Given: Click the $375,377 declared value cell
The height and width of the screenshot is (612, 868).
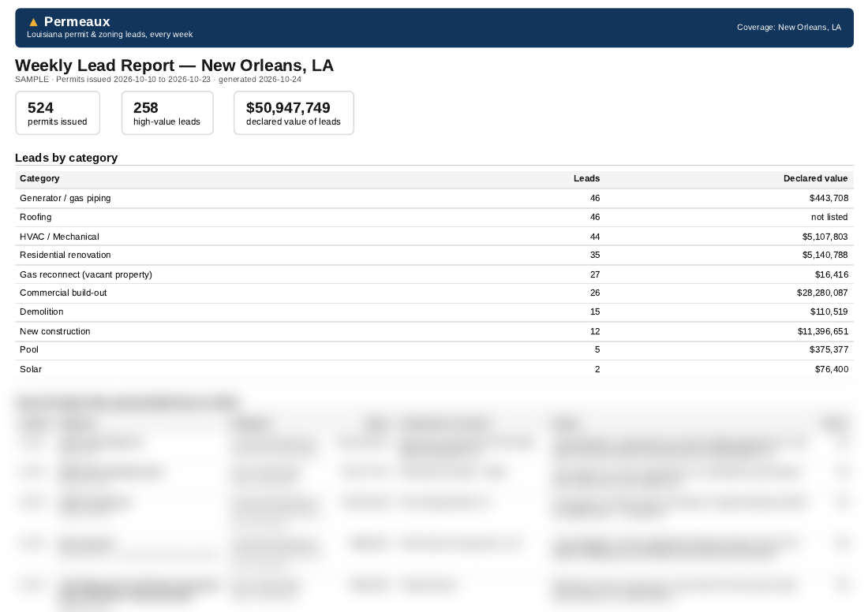Looking at the screenshot, I should coord(829,349).
